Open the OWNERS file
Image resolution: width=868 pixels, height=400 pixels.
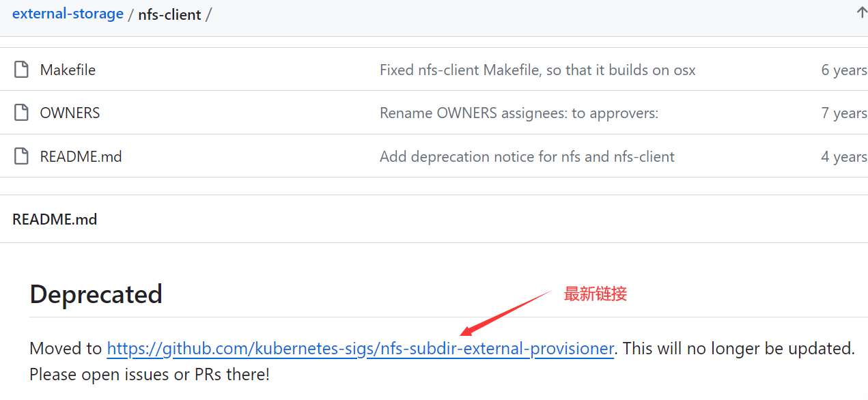point(70,113)
